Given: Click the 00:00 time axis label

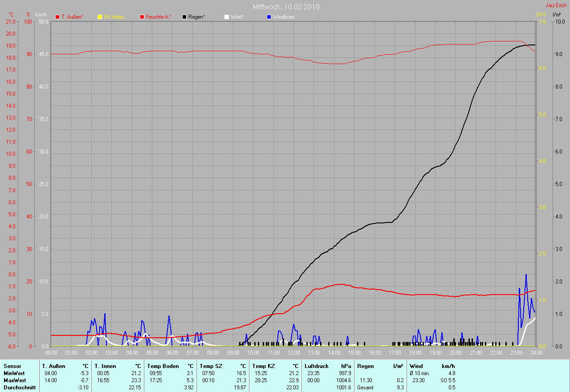Looking at the screenshot, I should 51,353.
